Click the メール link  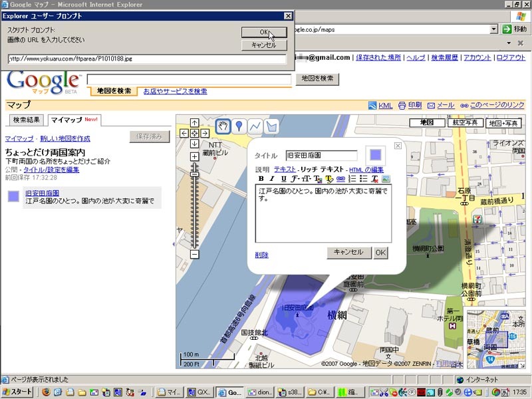(446, 105)
